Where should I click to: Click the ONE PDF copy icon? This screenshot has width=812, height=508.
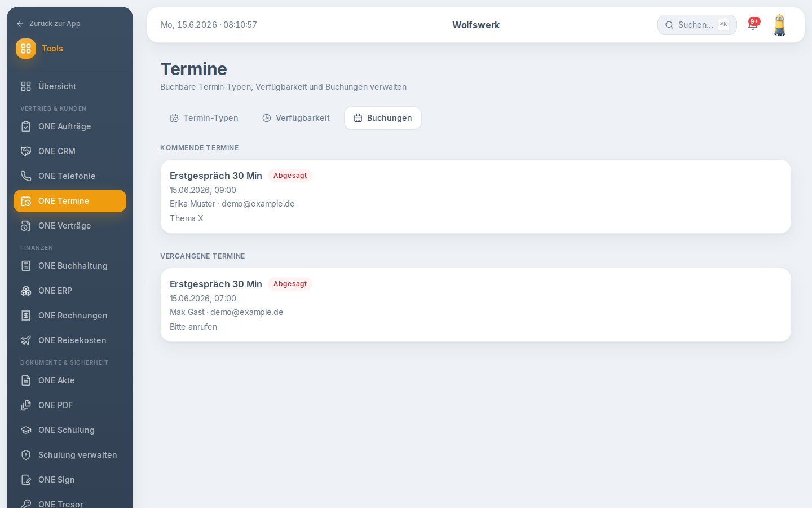pyautogui.click(x=26, y=405)
